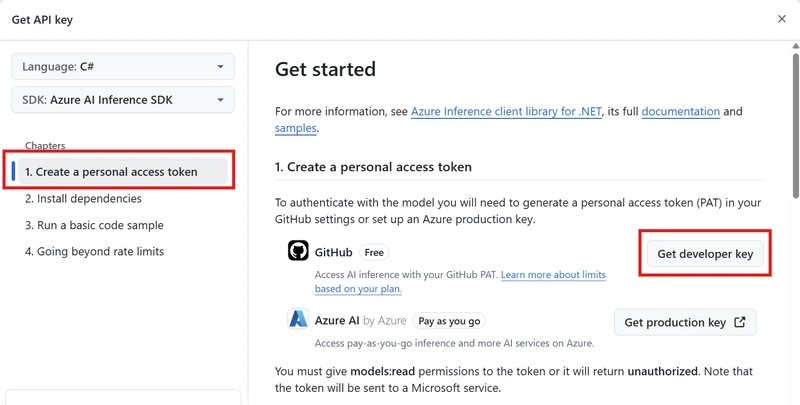Select chapter 1 Create a personal access token
800x405 pixels.
point(122,171)
